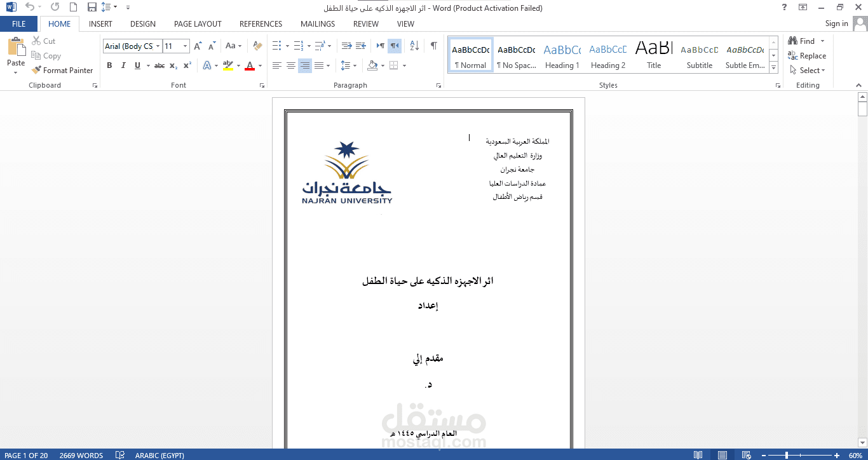Click the vertical scrollbar thumb
868x460 pixels.
coord(862,109)
